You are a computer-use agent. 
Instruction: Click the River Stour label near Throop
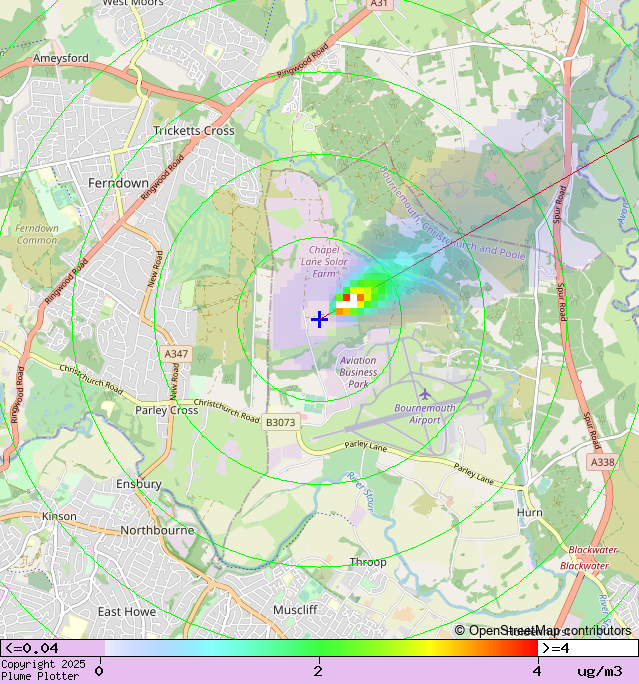tap(361, 491)
